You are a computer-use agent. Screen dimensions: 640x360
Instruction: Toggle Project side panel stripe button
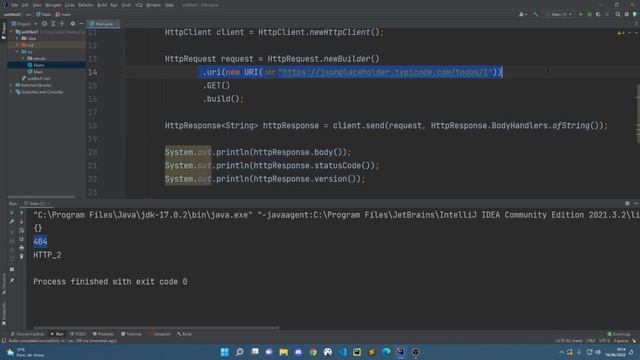4,31
